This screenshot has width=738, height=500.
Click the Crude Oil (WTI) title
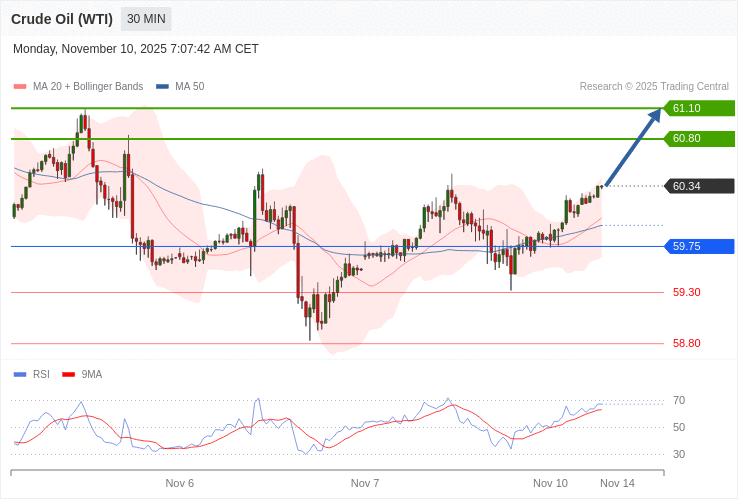62,19
